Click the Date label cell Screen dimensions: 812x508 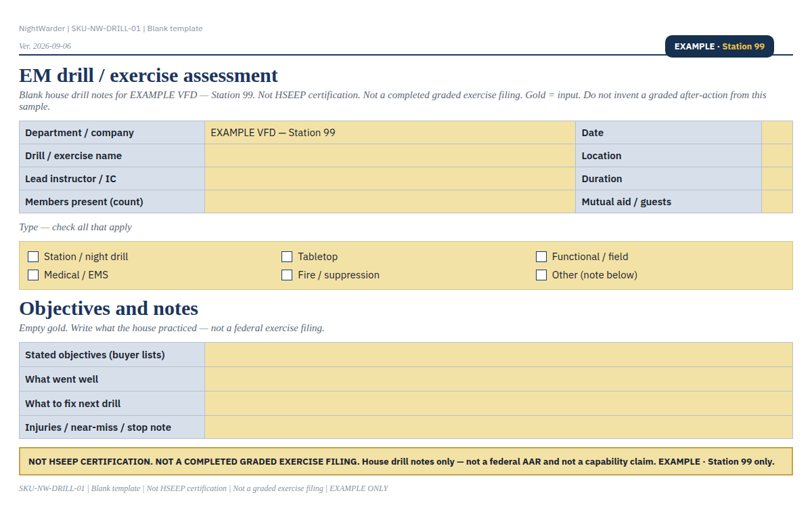669,133
